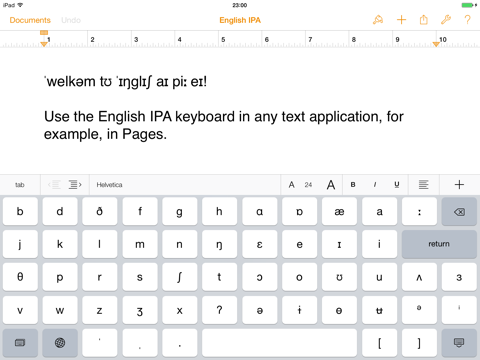Select the left margin marker on ruler
Screen dimensions: 480x360
pos(44,44)
